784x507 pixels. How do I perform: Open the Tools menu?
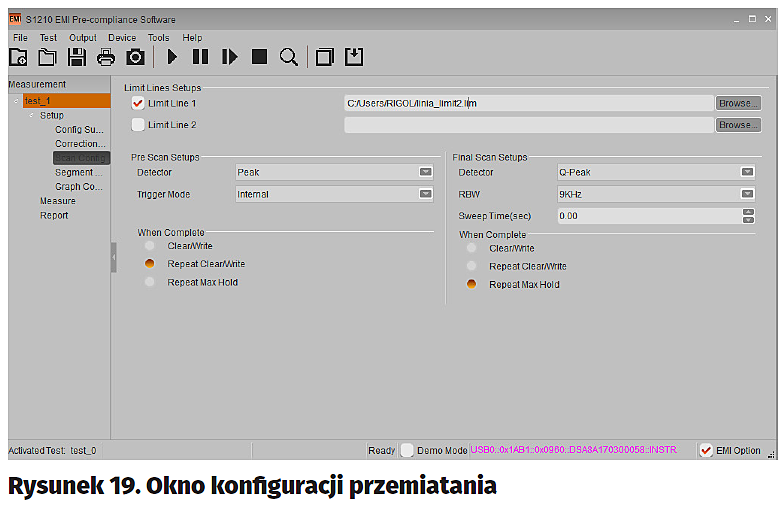[158, 37]
